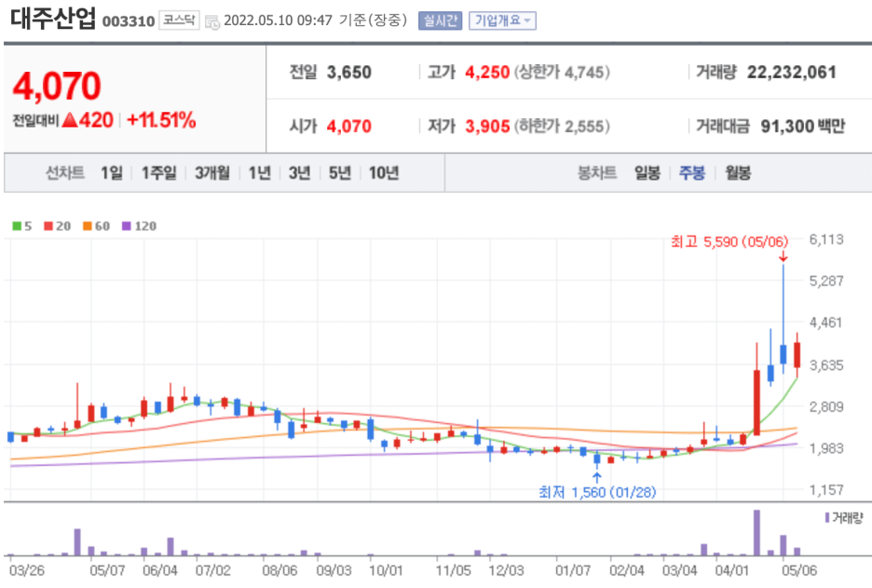Click the 05/06 date axis label
Screen dimensions: 872x588
click(799, 570)
